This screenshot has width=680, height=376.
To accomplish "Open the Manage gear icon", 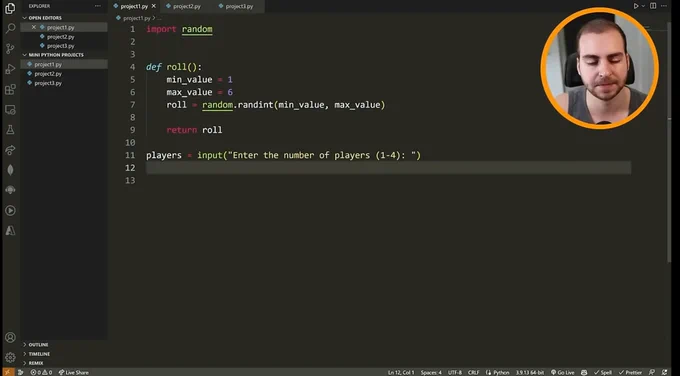I will pyautogui.click(x=10, y=357).
